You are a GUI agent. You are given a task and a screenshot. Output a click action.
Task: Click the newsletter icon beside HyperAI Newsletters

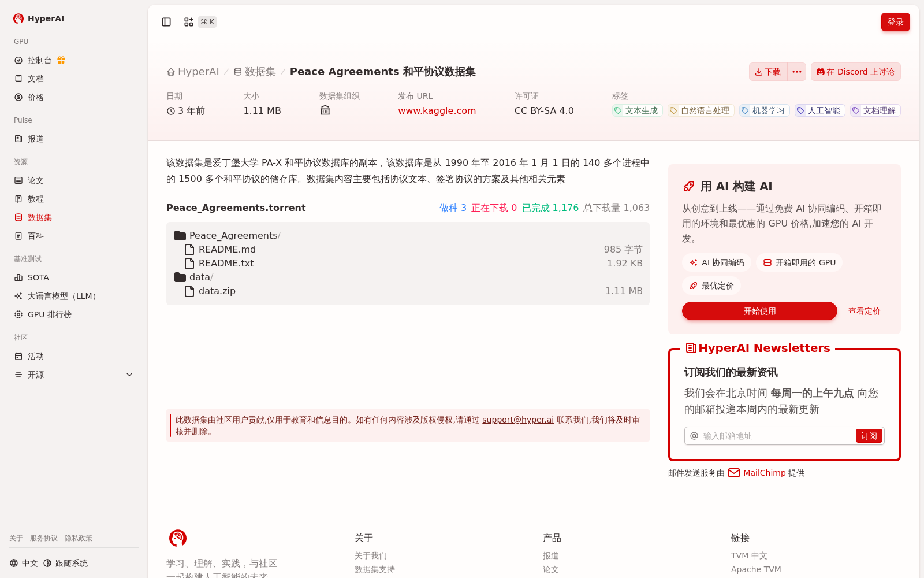(x=691, y=348)
